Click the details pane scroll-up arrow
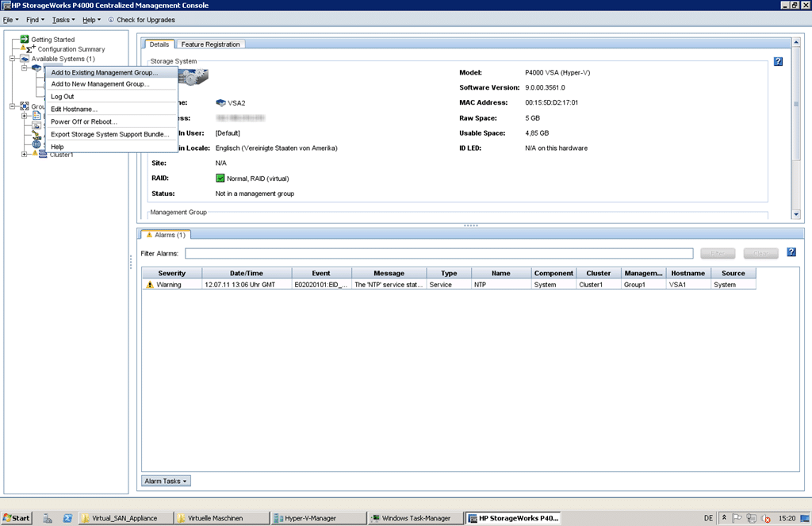Screen dimensions: 812x526 pyautogui.click(x=796, y=42)
